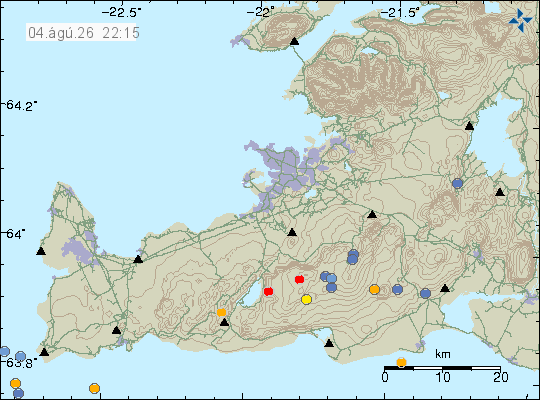Click the red earthquake dot beside the lake

268,291
